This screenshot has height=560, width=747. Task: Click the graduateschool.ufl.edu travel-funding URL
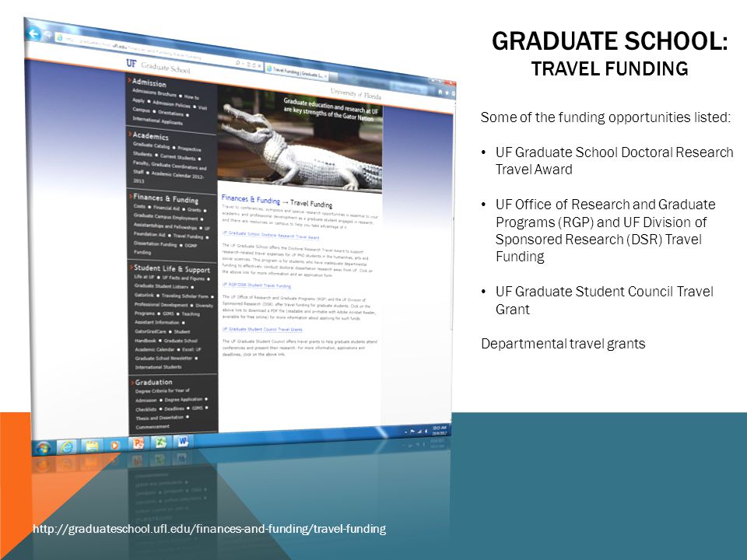tap(209, 529)
